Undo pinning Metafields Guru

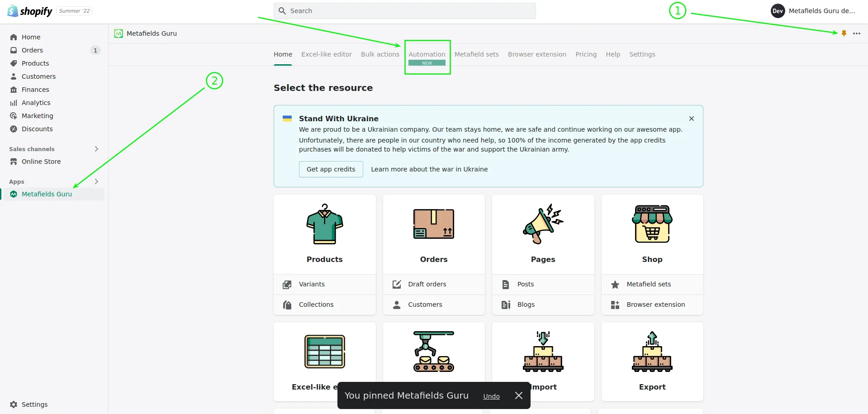point(491,396)
